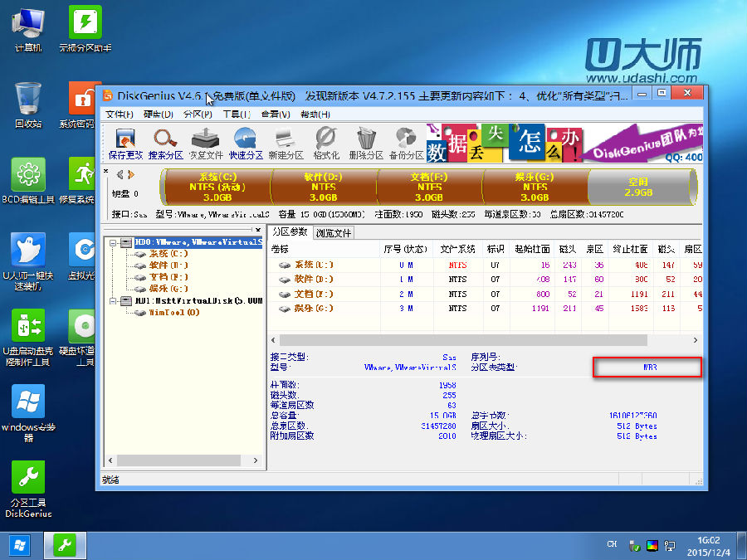The image size is (747, 560).
Task: Go to next disk with right arrow
Action: (131, 175)
